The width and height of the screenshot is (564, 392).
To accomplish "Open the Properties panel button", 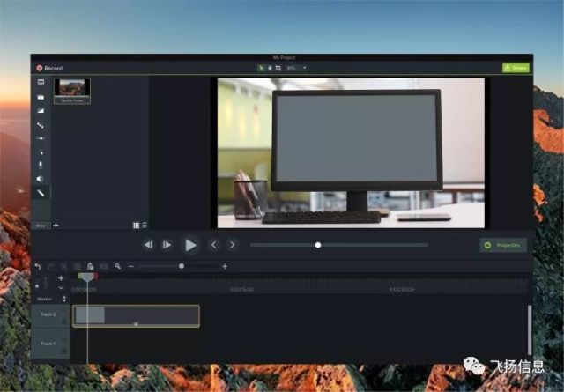I will [503, 245].
